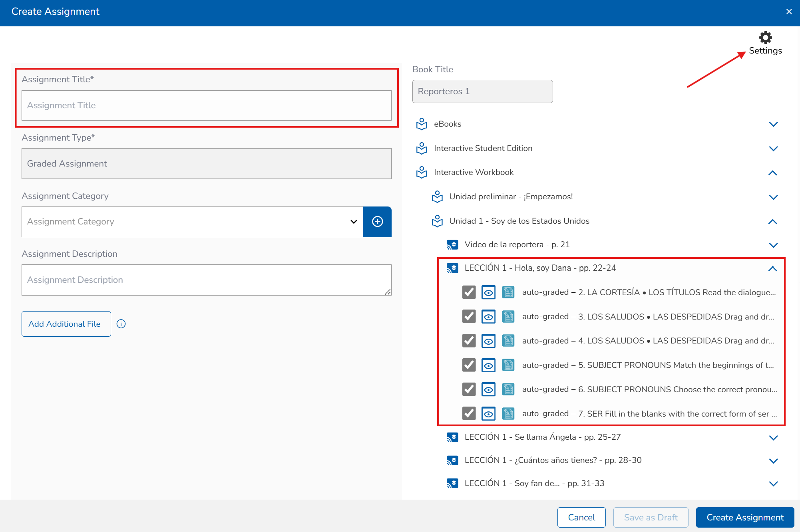Screen dimensions: 800x532
Task: Open the Settings gear icon
Action: pos(765,38)
